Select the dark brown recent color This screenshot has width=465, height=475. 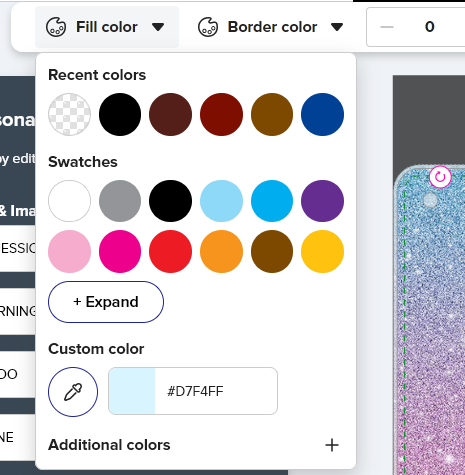coord(170,114)
